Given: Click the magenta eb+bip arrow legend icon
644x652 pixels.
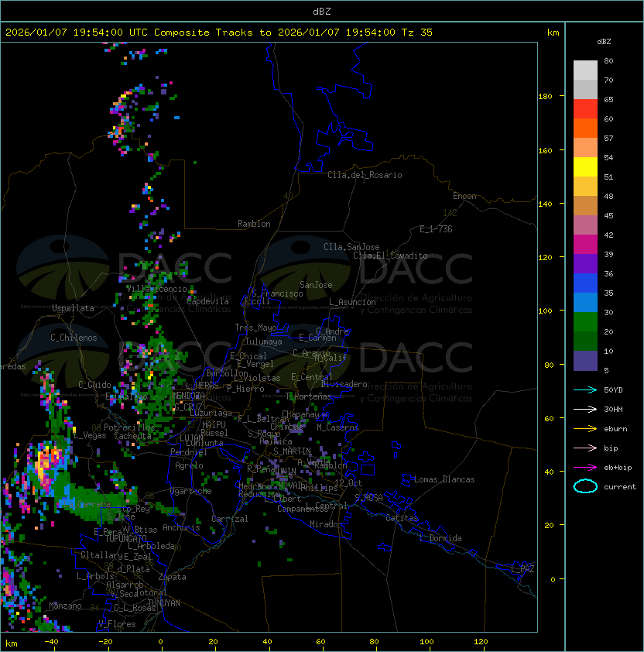Looking at the screenshot, I should click(x=585, y=468).
